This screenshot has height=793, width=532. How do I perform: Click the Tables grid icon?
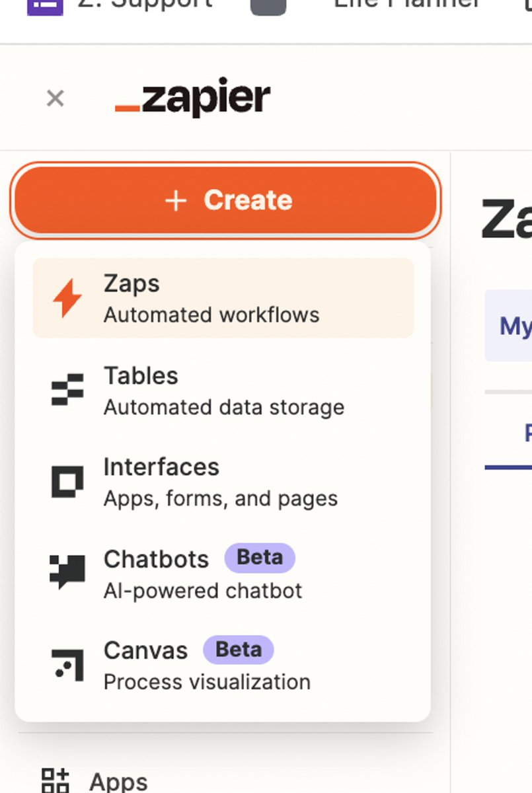coord(67,390)
